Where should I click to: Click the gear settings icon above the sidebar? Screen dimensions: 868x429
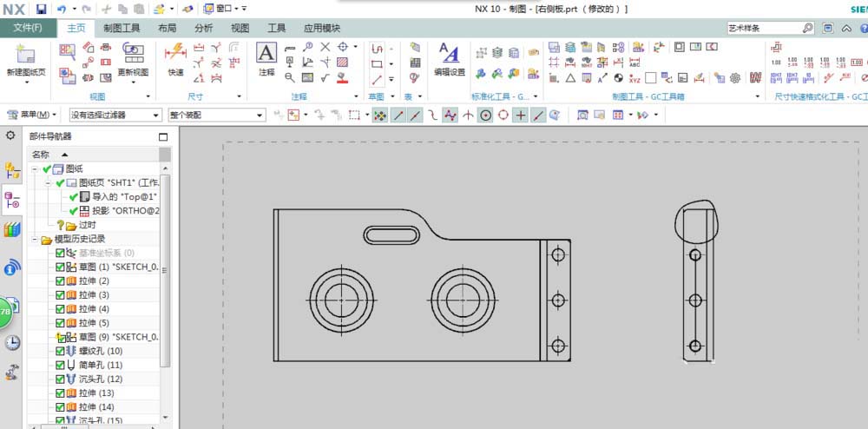(11, 135)
